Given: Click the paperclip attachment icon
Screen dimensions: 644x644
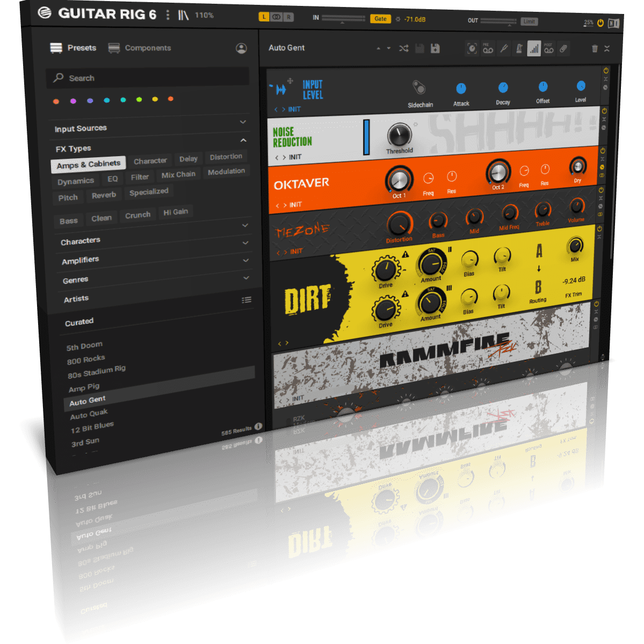Looking at the screenshot, I should [x=563, y=49].
